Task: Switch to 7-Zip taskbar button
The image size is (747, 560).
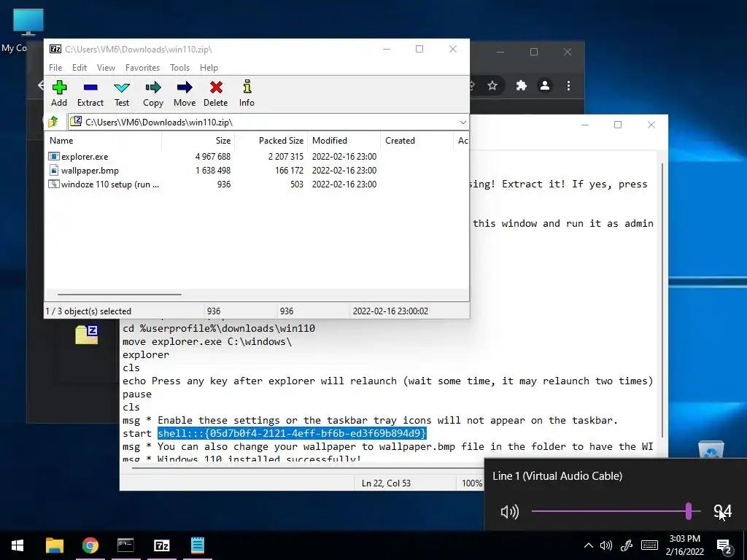Action: click(161, 545)
